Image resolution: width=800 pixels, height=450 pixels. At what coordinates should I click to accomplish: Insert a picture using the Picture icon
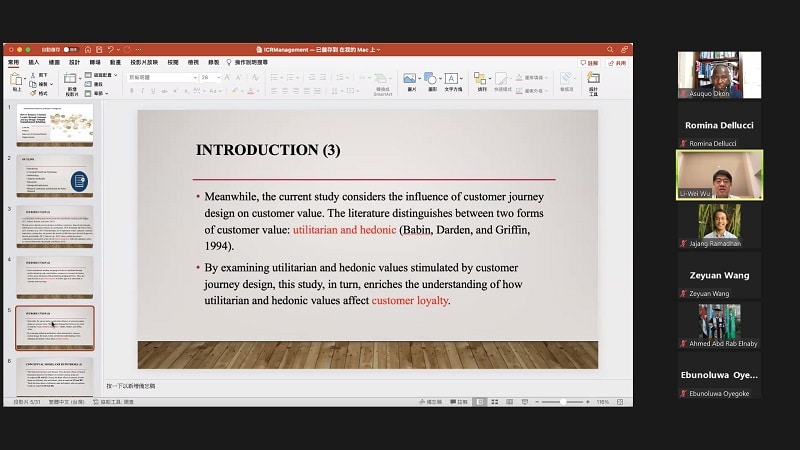coord(410,80)
